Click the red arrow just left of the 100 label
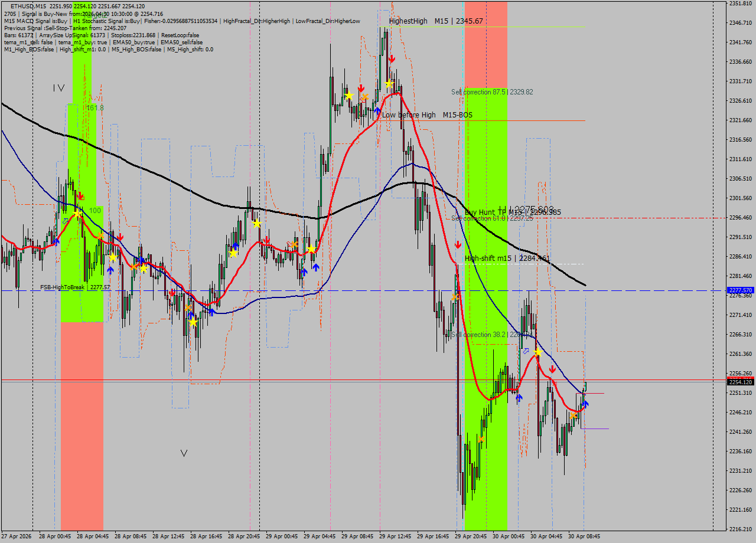 tap(80, 196)
